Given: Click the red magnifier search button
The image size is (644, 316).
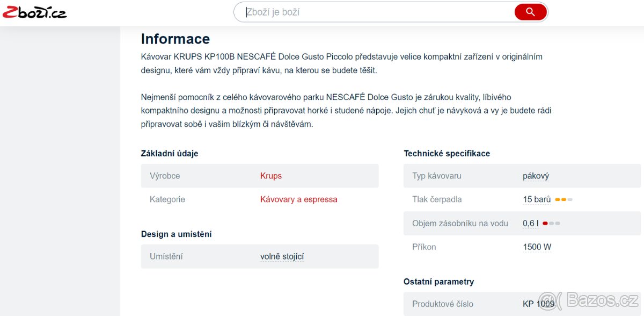Looking at the screenshot, I should (x=530, y=12).
